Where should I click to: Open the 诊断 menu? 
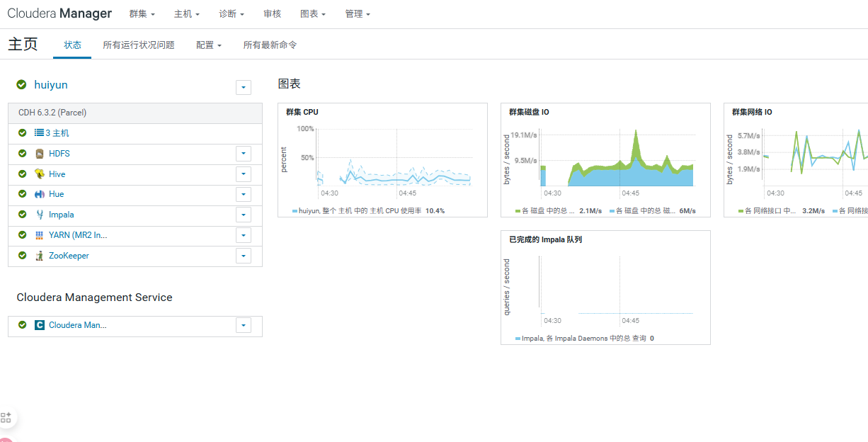(232, 14)
